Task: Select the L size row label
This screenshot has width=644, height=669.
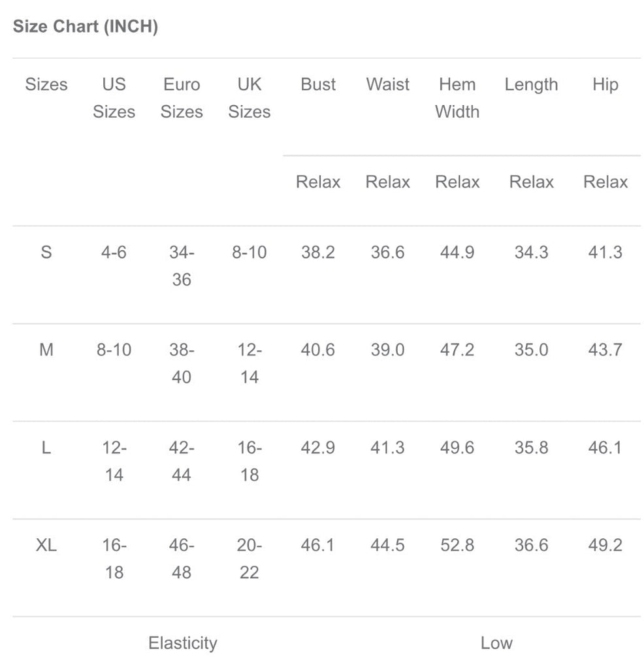Action: pyautogui.click(x=46, y=448)
